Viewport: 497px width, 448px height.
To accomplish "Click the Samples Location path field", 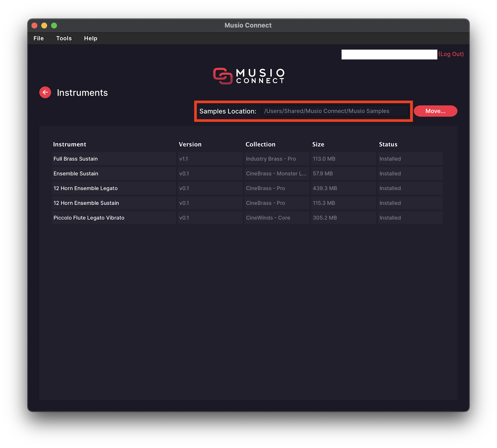I will (335, 111).
